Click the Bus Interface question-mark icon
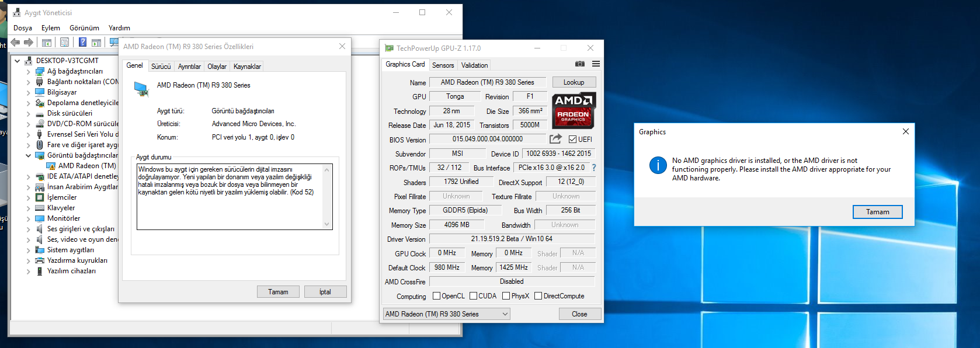The image size is (980, 348). click(x=594, y=168)
